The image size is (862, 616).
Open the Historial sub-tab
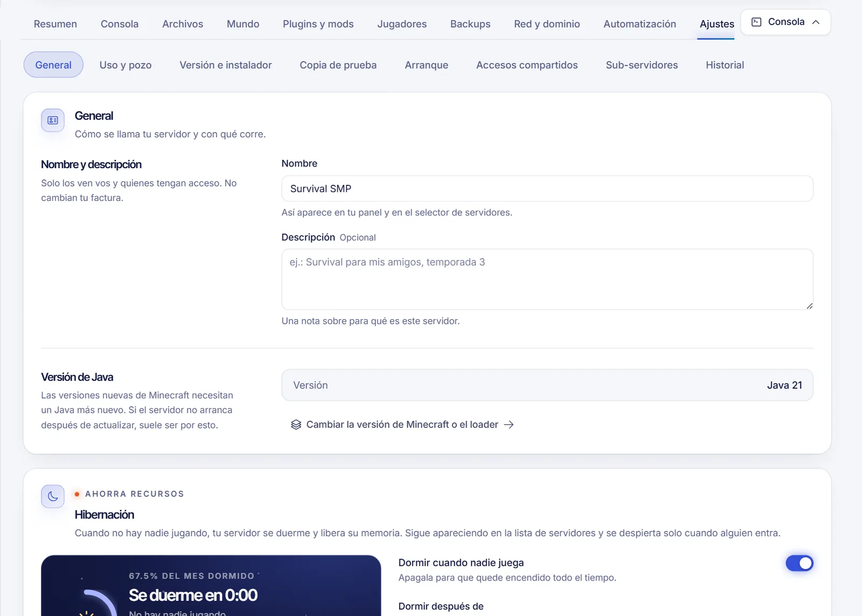click(x=725, y=65)
